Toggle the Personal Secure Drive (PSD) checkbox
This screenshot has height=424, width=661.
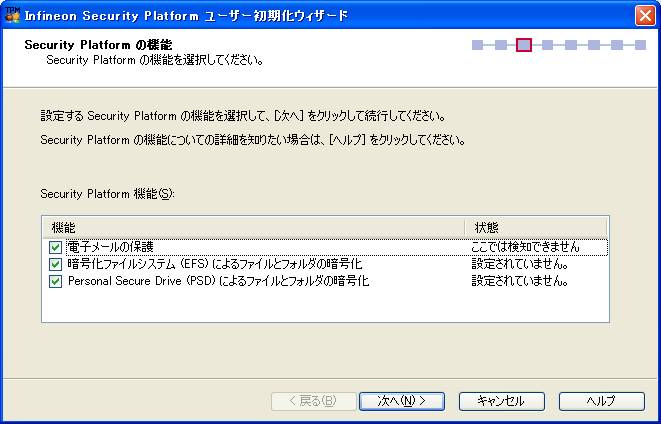click(x=55, y=281)
